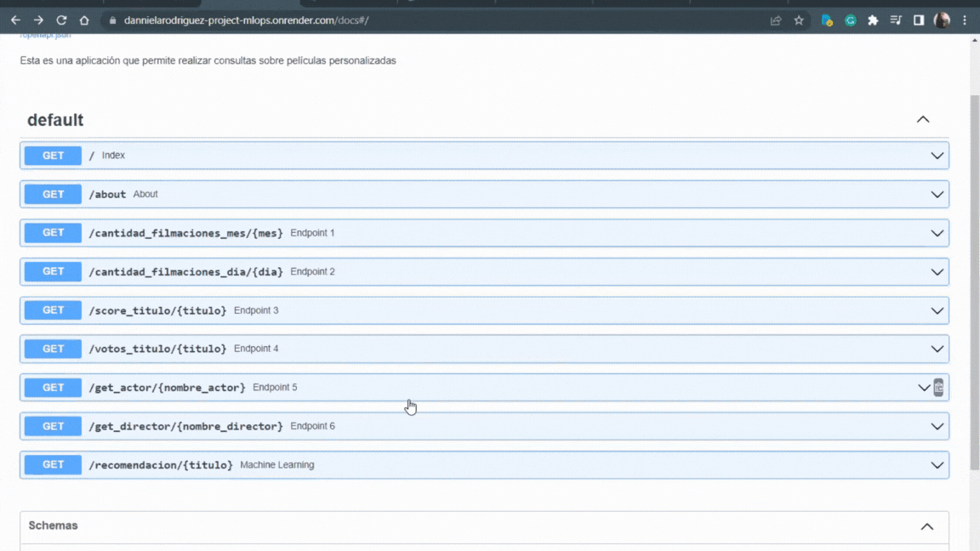Screen dimensions: 980x551
Task: Click the page vertical scrollbar thumb
Action: [974, 282]
